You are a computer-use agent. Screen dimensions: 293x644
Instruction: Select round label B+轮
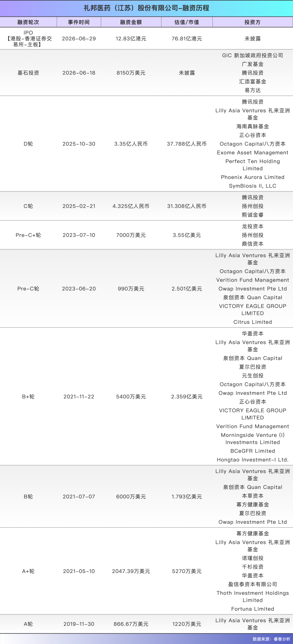pos(28,397)
